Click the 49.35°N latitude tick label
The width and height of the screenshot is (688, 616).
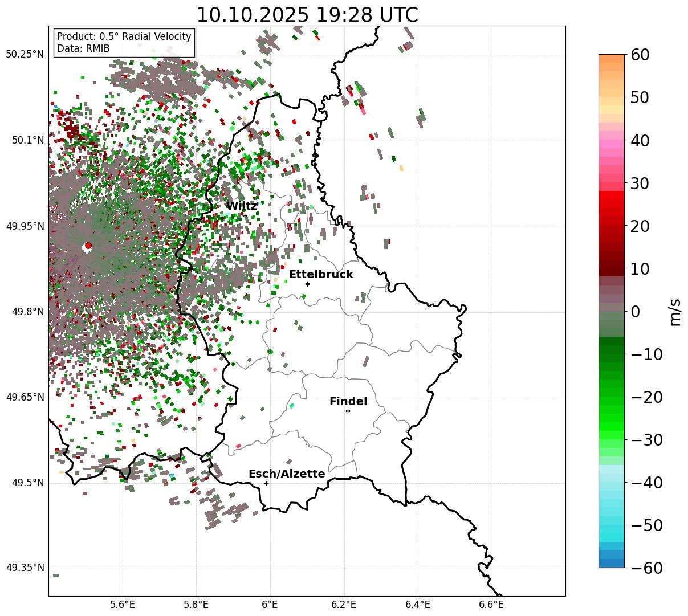[x=25, y=568]
